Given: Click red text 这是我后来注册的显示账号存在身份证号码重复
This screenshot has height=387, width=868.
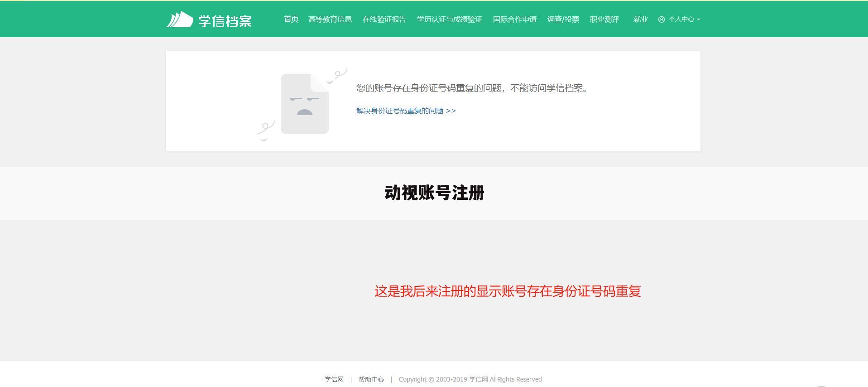Looking at the screenshot, I should coord(508,291).
